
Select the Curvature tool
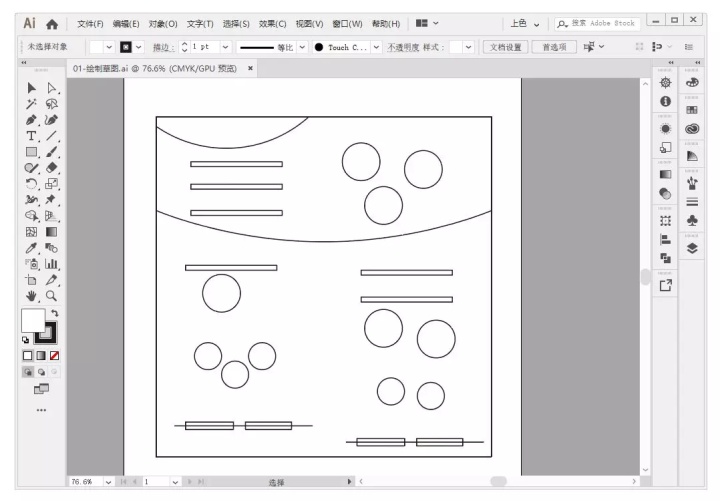[x=51, y=120]
